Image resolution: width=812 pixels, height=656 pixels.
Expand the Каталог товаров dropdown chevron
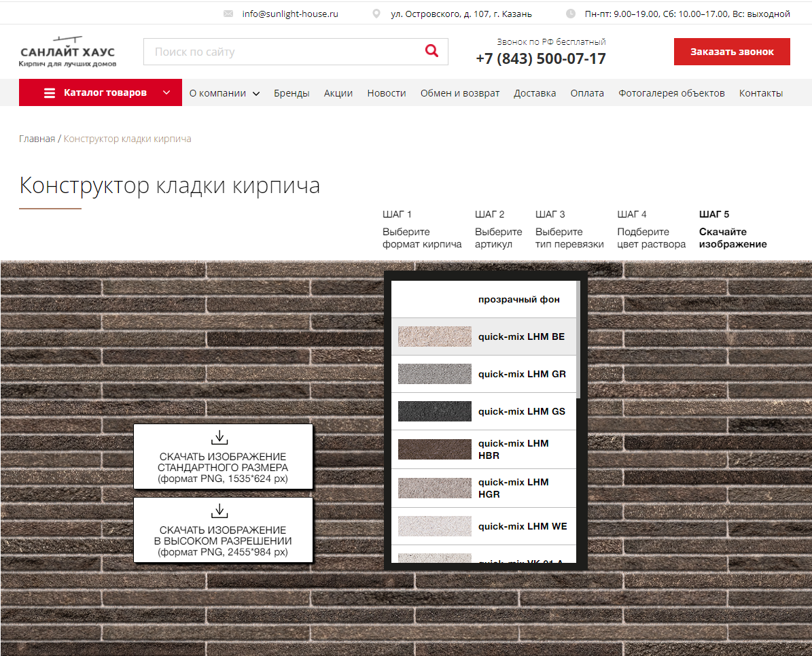(166, 92)
